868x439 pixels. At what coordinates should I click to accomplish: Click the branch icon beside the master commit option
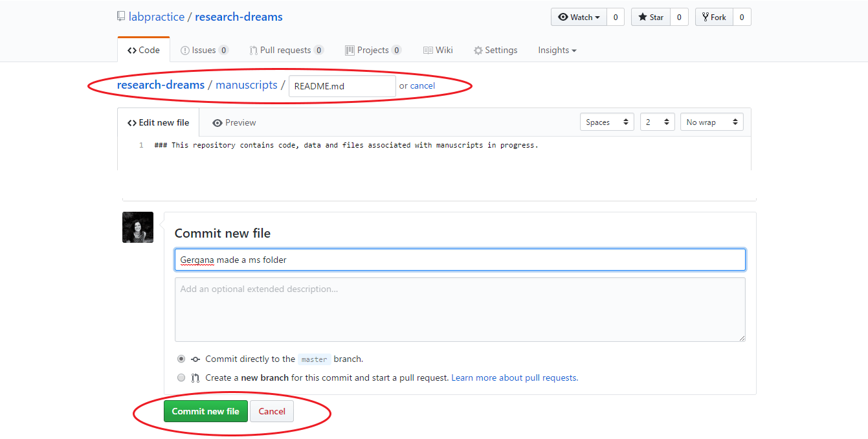195,359
